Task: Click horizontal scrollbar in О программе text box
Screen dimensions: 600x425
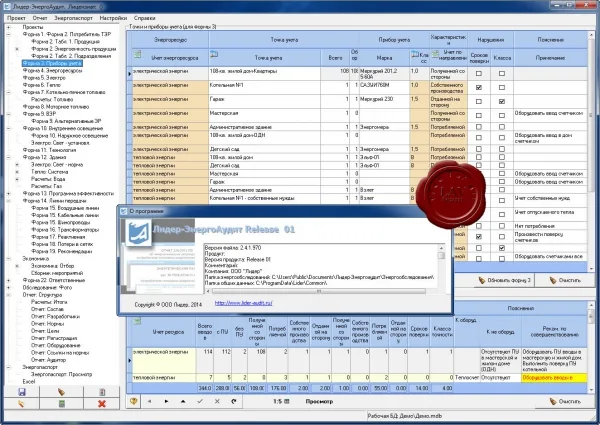Action: [x=318, y=291]
